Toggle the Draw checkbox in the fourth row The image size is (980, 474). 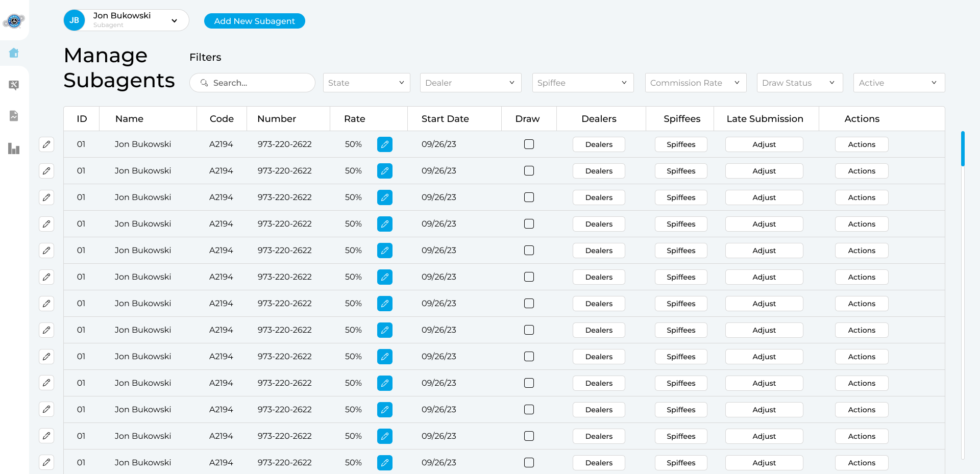click(529, 224)
